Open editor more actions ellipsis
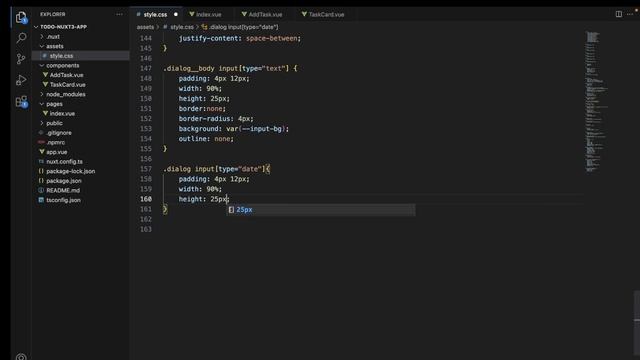This screenshot has height=360, width=640. 630,14
